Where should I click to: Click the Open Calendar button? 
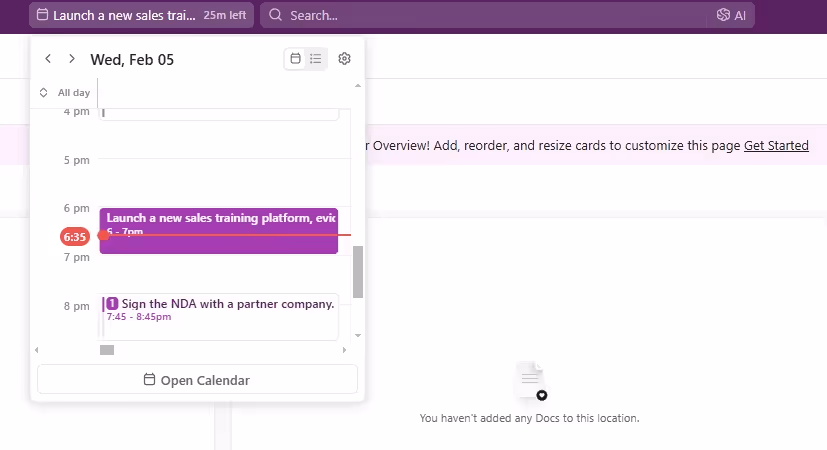pyautogui.click(x=197, y=380)
